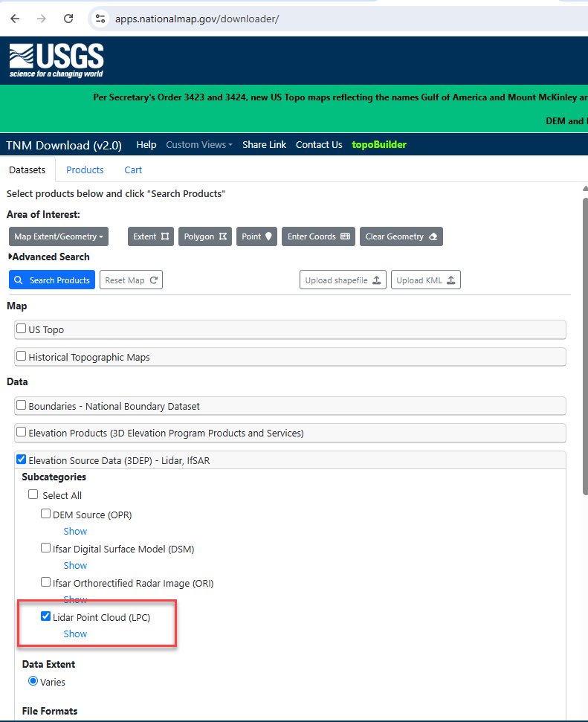This screenshot has width=588, height=722.
Task: Click the Subcategories heading
Action: (54, 477)
